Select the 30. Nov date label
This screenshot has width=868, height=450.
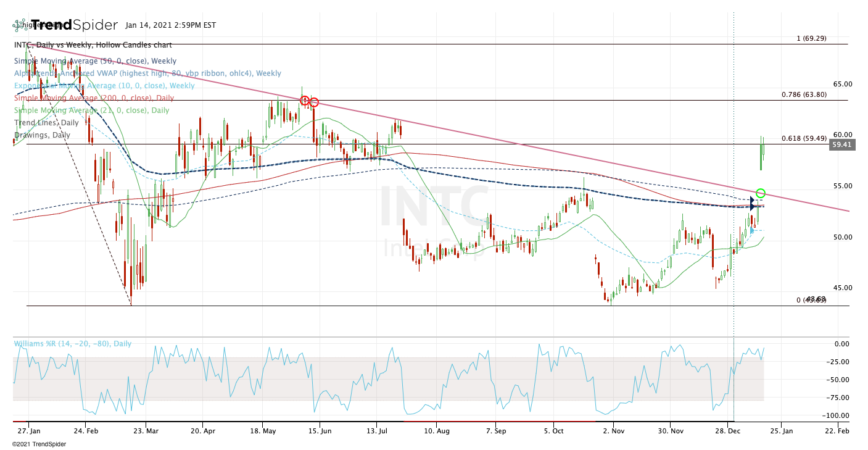tap(671, 431)
